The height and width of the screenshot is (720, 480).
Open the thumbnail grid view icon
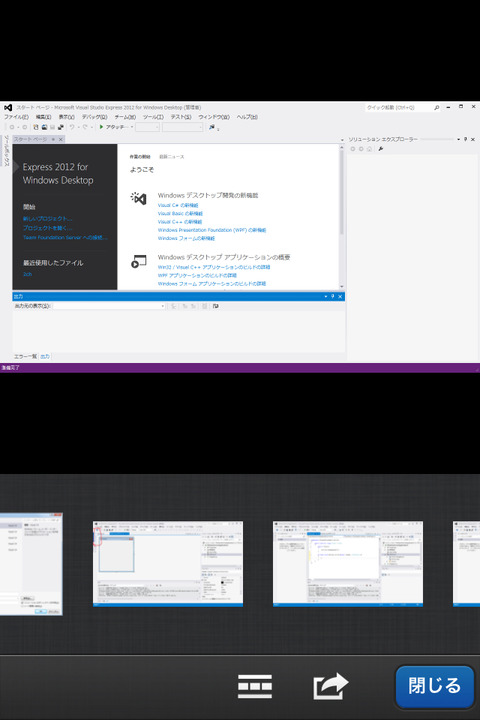255,686
